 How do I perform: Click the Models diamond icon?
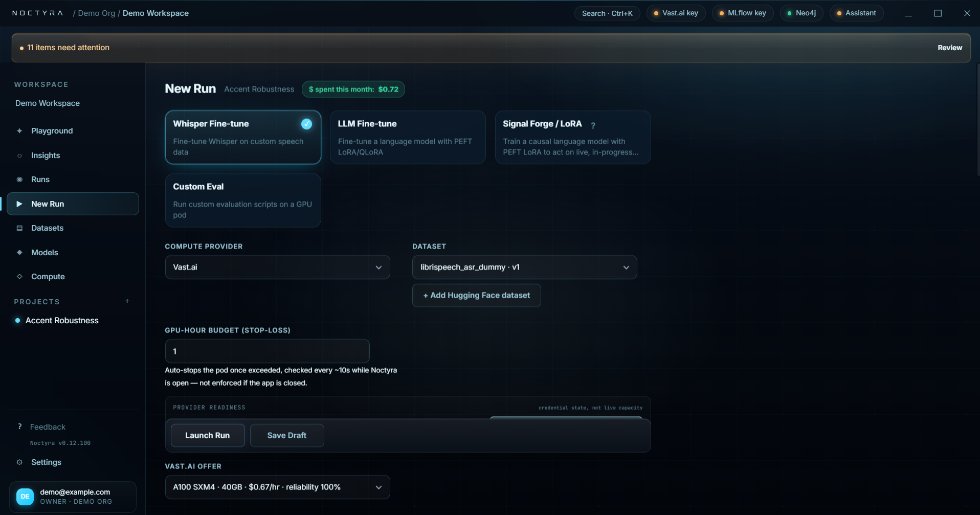click(x=19, y=253)
